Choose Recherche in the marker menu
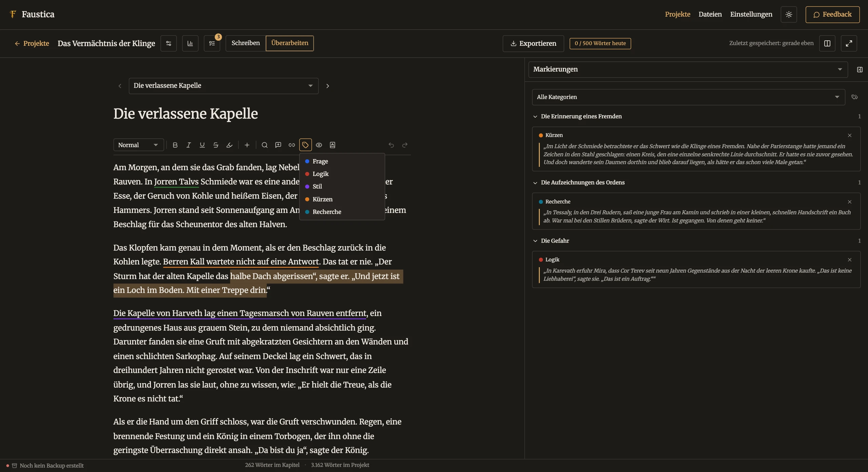868x472 pixels. pos(342,212)
